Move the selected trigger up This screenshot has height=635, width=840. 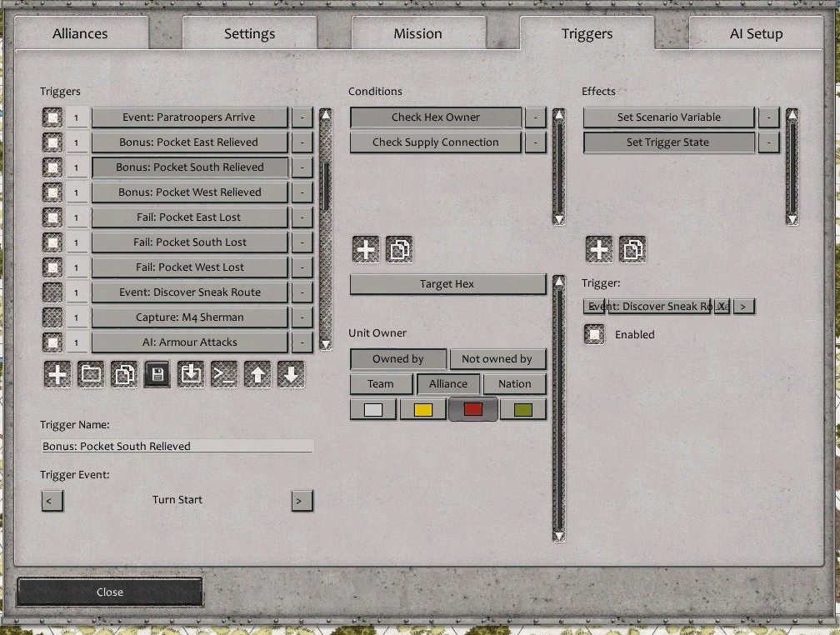coord(257,374)
